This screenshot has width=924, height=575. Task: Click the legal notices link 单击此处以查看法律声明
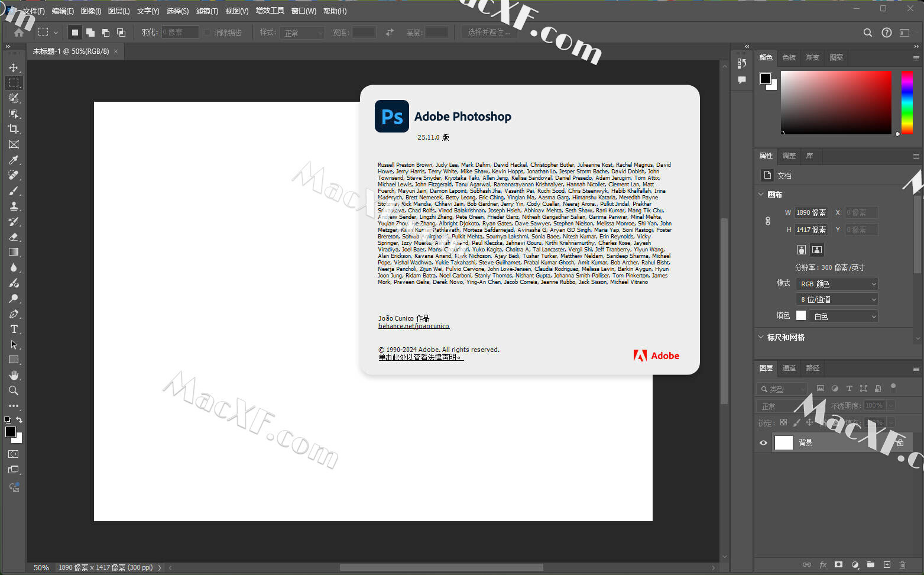[x=421, y=357]
